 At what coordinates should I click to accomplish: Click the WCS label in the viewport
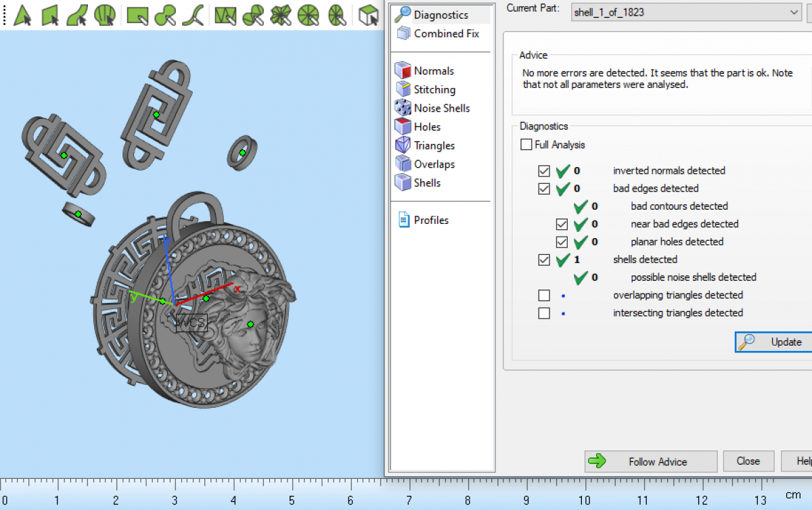pos(191,323)
